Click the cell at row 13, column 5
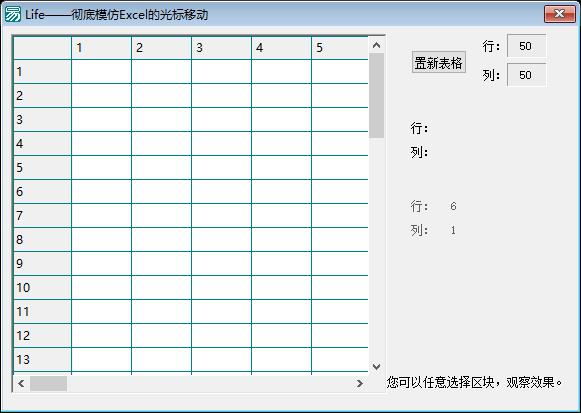The width and height of the screenshot is (581, 413). [340, 359]
